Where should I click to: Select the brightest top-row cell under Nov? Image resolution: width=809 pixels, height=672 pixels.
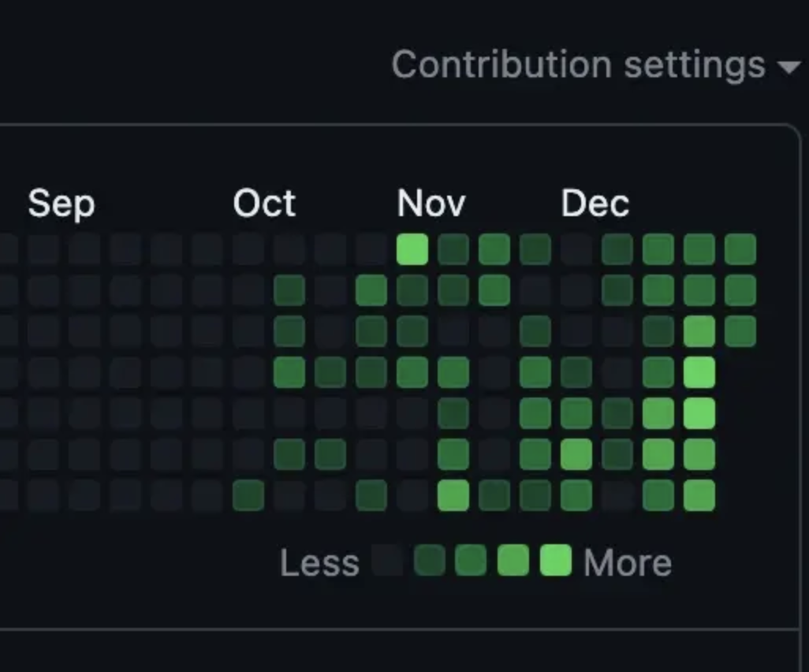[412, 249]
